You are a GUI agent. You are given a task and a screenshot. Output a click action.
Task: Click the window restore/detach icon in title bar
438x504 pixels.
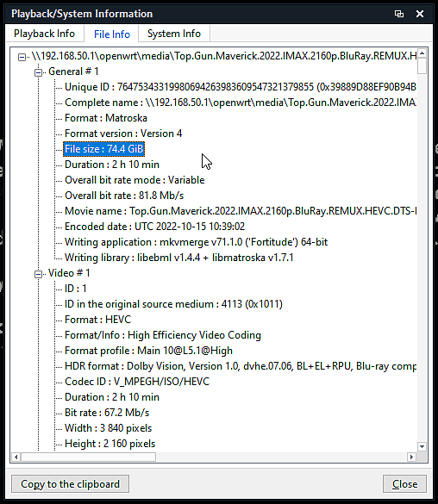click(x=399, y=14)
